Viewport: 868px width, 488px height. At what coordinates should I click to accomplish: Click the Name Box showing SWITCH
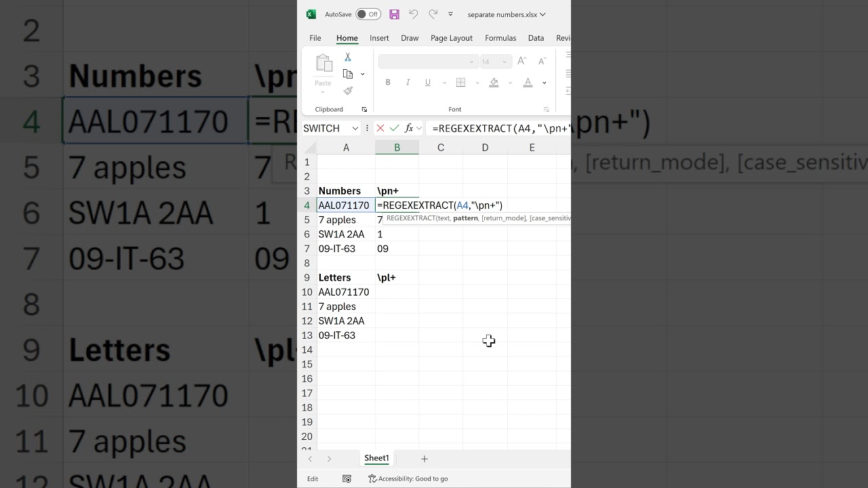coord(325,128)
